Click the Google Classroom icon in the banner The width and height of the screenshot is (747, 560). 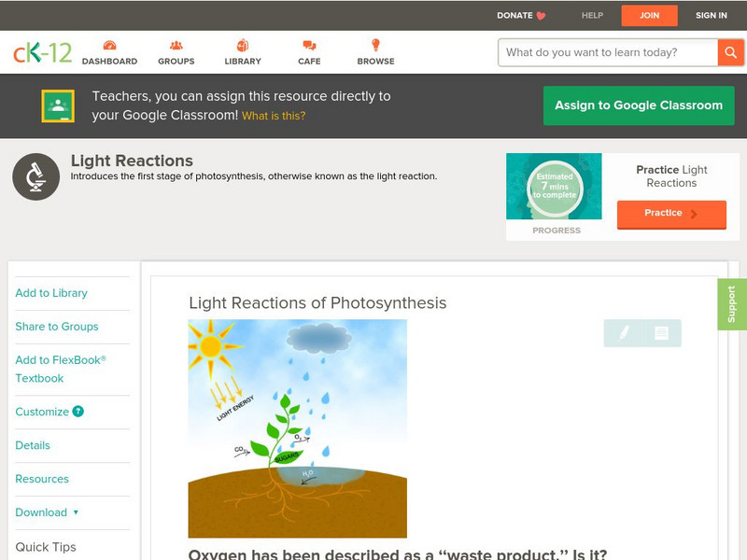60,105
